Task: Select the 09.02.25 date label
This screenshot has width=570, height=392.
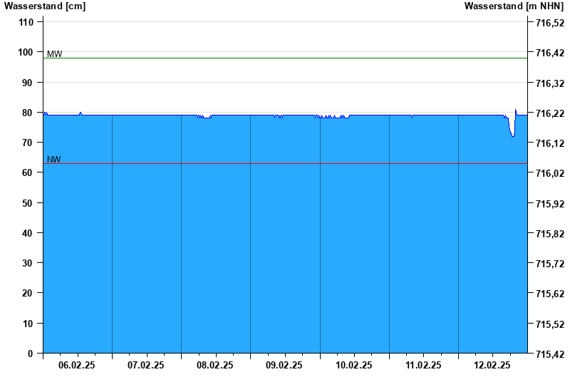Action: (284, 365)
